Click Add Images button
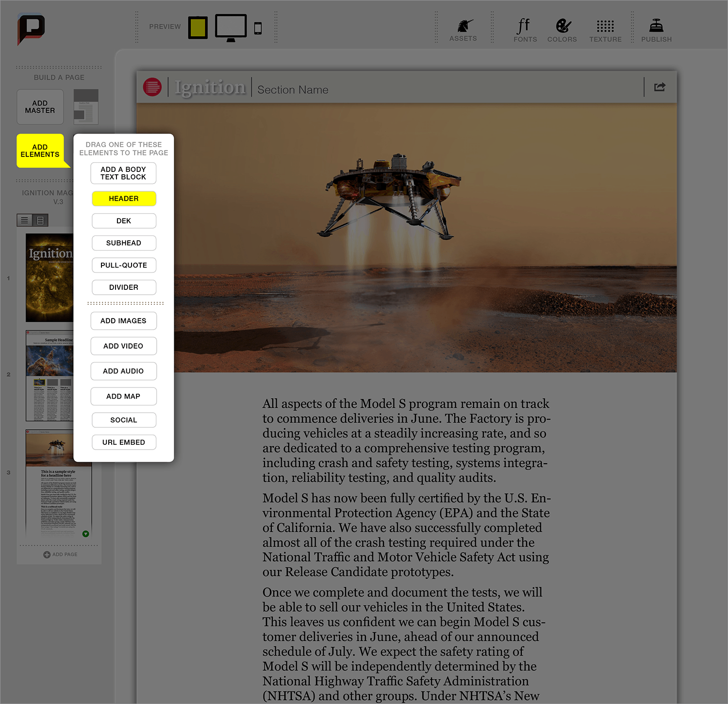Screen dimensions: 728x704 [x=123, y=321]
